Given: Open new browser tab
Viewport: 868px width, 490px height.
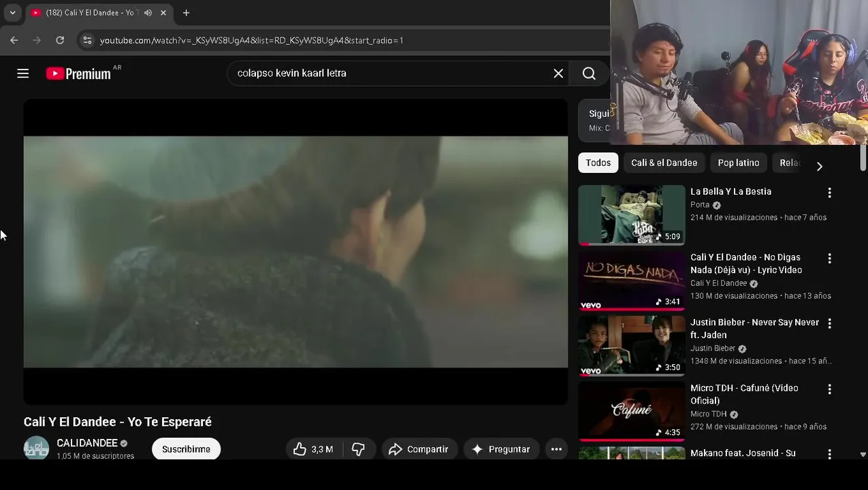Looking at the screenshot, I should (186, 13).
